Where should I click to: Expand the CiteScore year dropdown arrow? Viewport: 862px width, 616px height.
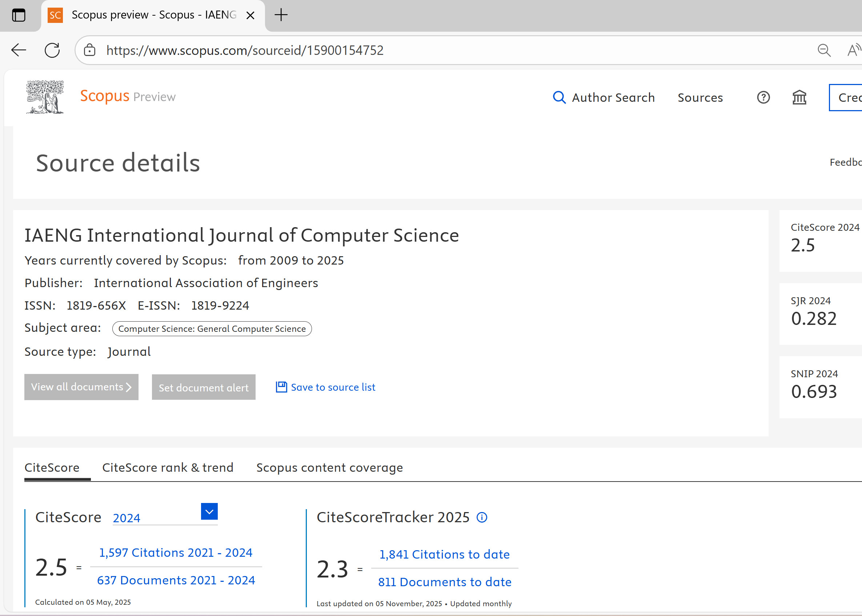click(209, 512)
